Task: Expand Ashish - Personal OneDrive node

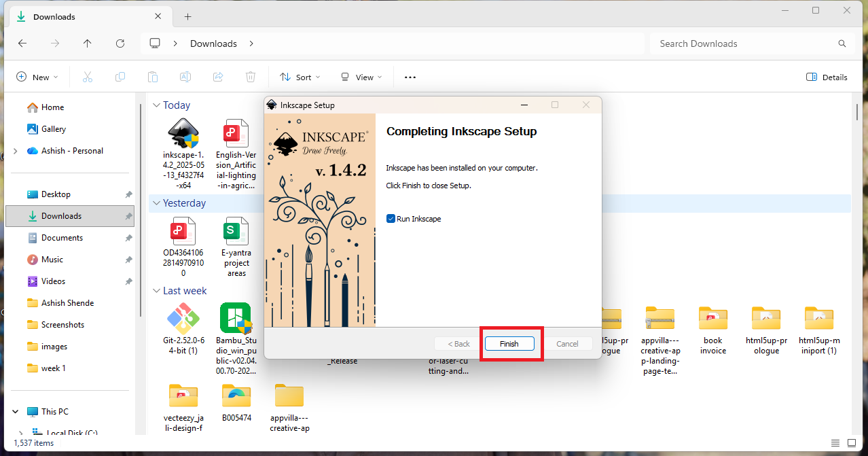Action: pyautogui.click(x=16, y=151)
